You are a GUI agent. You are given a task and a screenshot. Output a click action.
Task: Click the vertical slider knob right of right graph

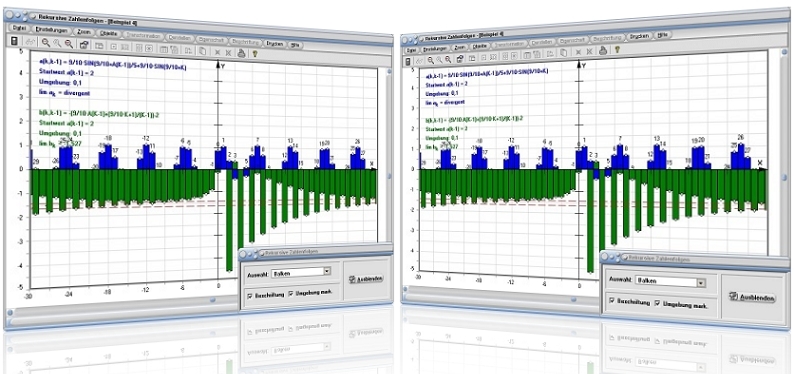(784, 178)
